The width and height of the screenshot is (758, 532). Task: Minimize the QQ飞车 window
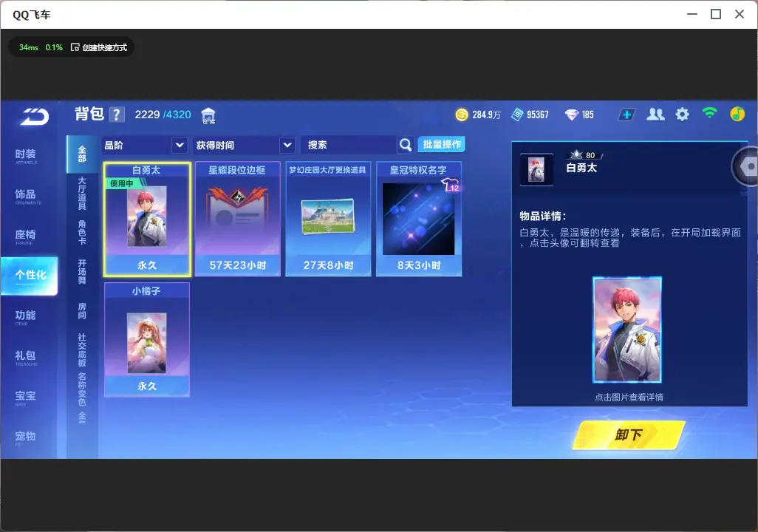[692, 15]
